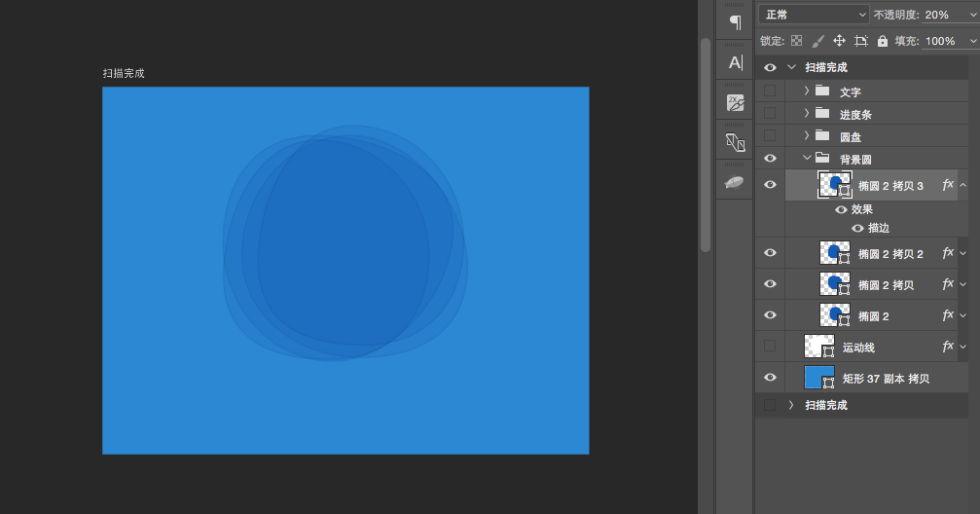980x514 pixels.
Task: Click folder icon of 进度条 group
Action: coord(822,114)
